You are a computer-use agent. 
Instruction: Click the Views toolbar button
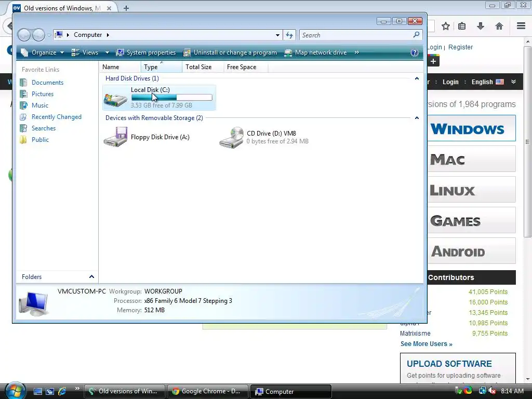[85, 52]
